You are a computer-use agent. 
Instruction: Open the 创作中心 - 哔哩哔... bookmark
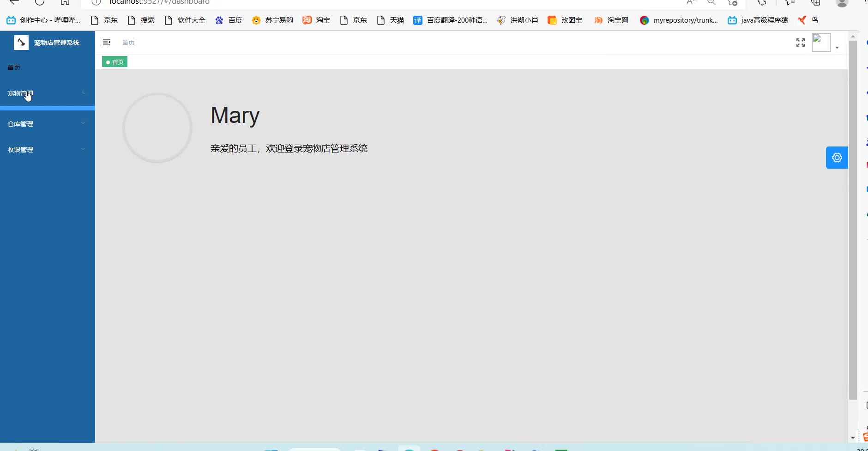43,20
